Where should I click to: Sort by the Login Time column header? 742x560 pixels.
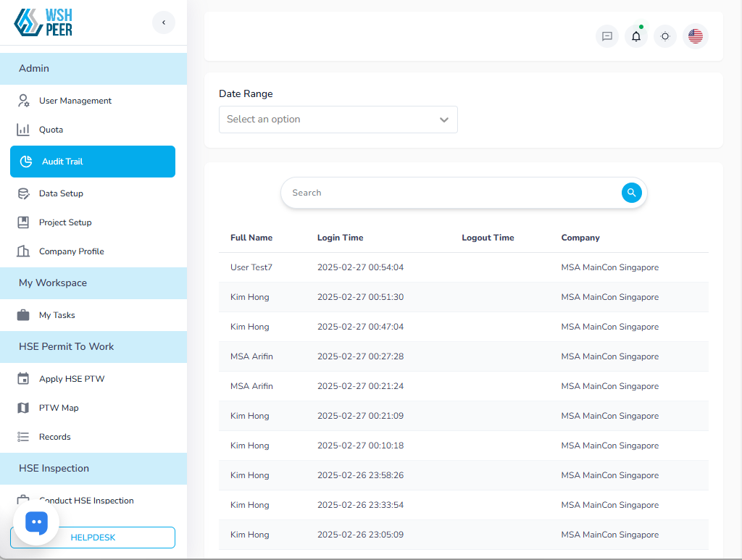340,238
